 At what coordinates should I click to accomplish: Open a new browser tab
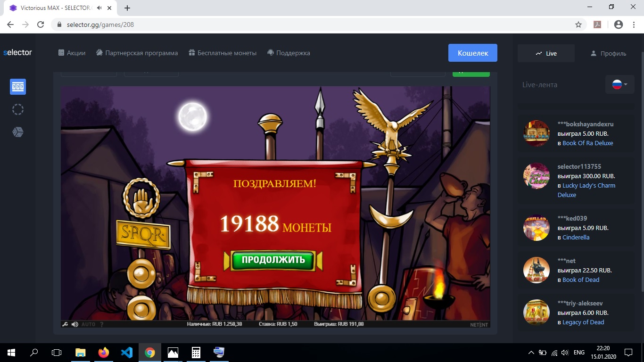127,8
